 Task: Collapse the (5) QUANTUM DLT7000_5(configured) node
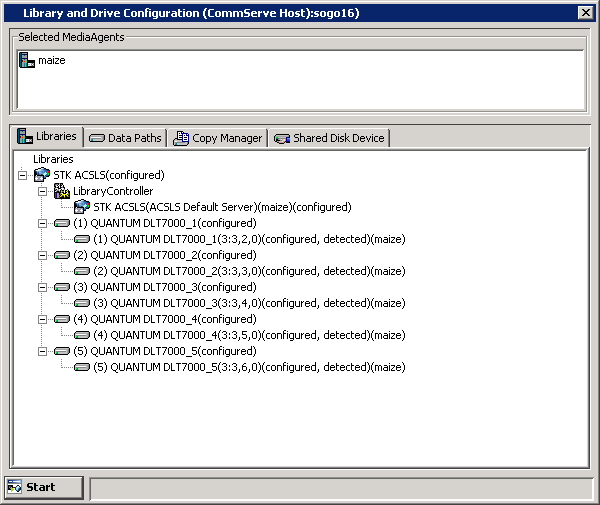42,352
